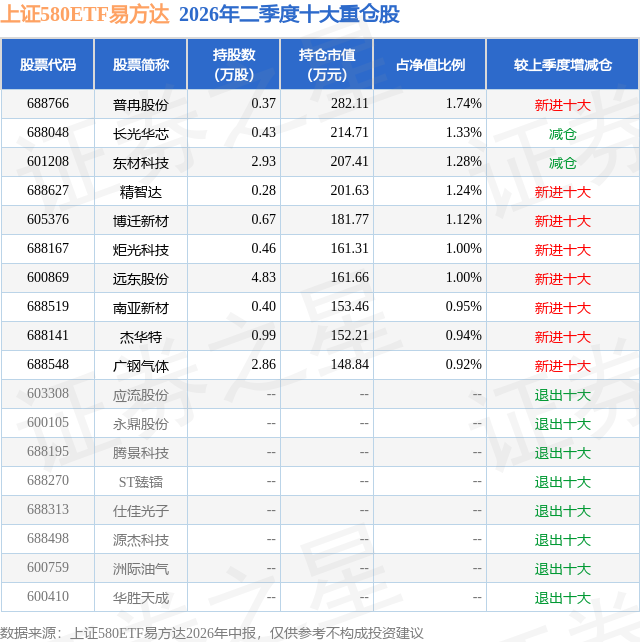
Task: Select the 持股数(万股) column header
Action: tap(234, 65)
